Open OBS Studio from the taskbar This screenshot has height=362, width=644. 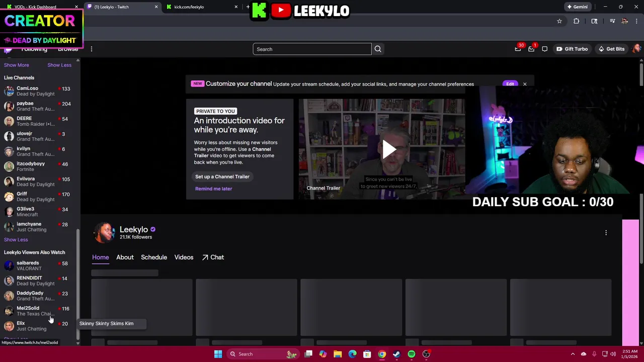click(x=426, y=354)
